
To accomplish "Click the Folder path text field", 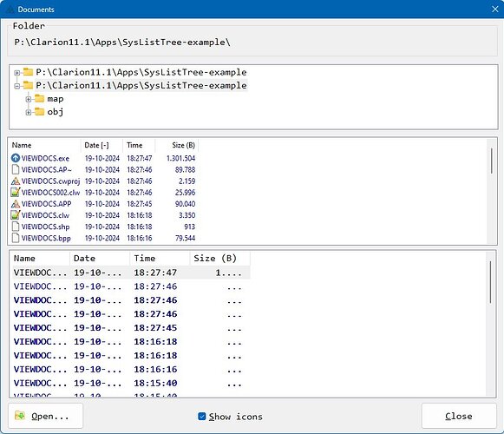I will tap(122, 43).
